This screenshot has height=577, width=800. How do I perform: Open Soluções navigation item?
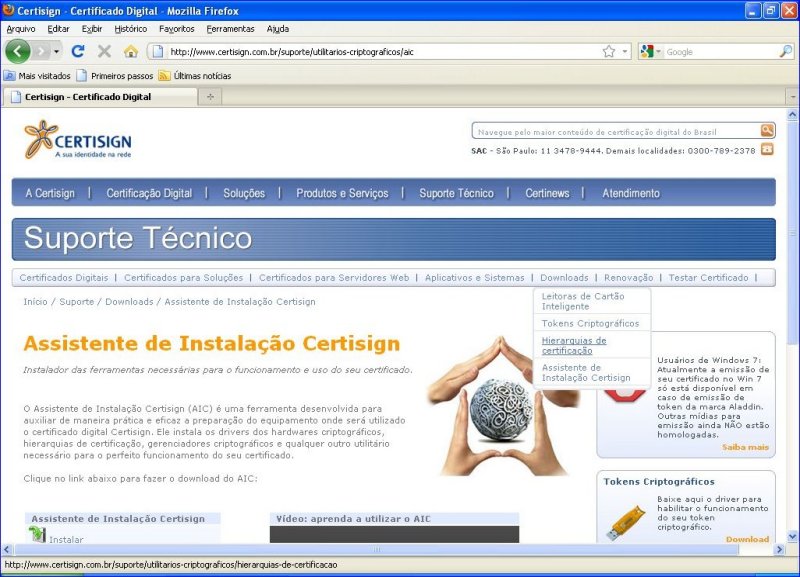coord(244,193)
